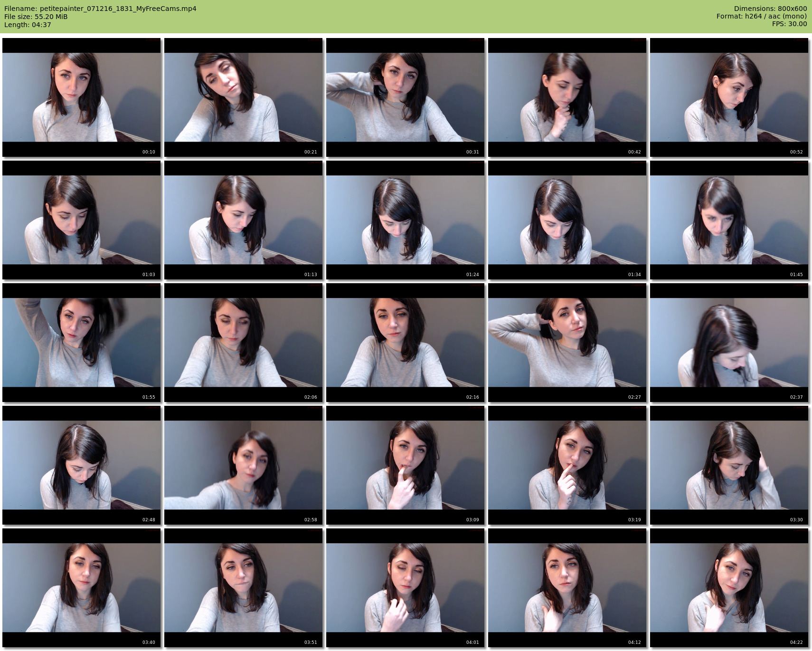The height and width of the screenshot is (651, 812).
Task: Choose the thumbnail marked 03:51
Action: pos(244,588)
